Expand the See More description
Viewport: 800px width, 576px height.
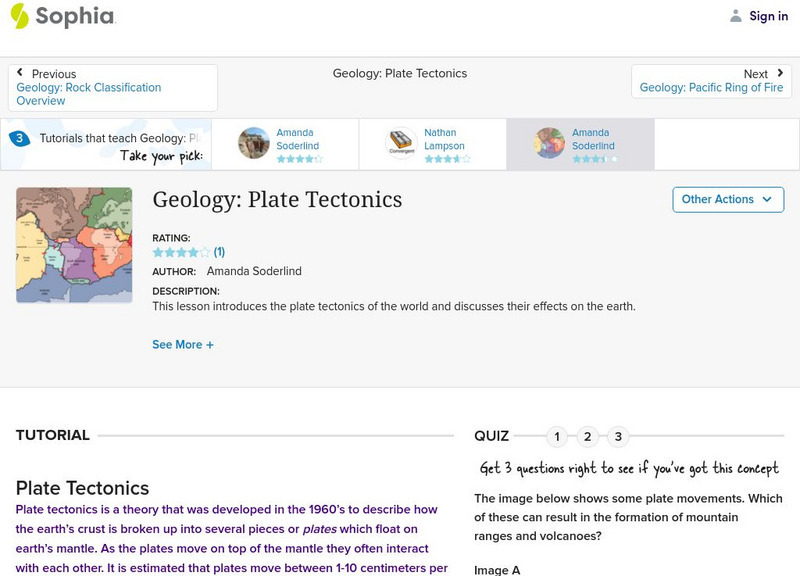coord(183,345)
